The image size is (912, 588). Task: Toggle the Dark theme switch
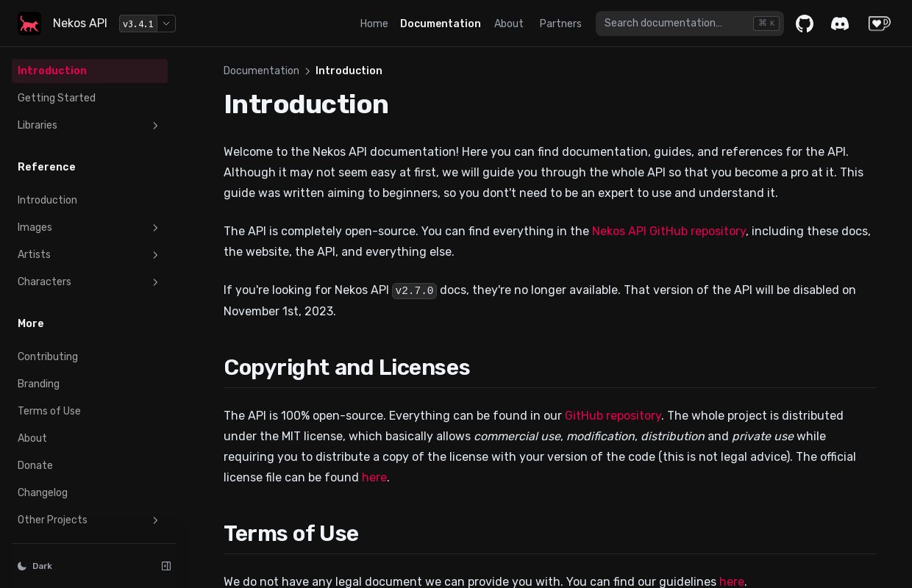pyautogui.click(x=35, y=566)
